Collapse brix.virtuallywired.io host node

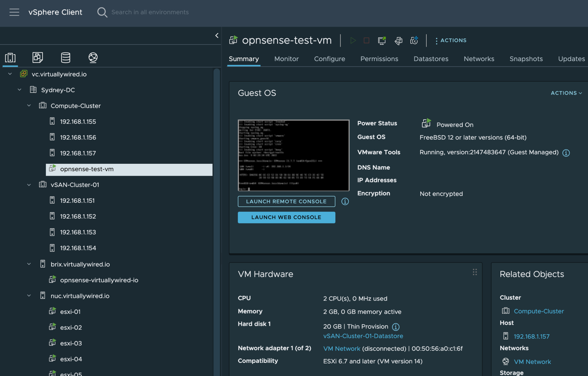pos(29,264)
